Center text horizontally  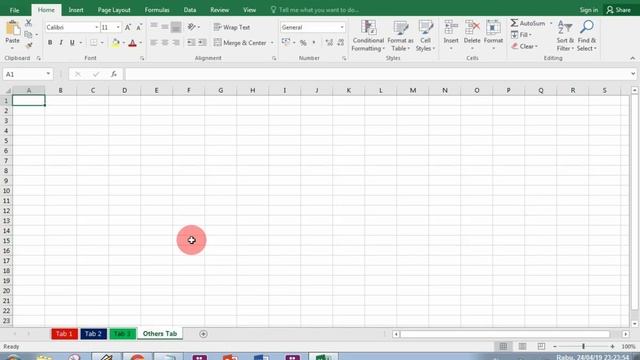165,42
